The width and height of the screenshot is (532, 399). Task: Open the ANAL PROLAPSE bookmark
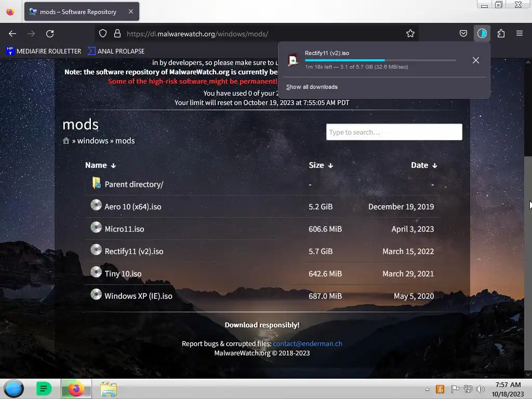tap(116, 51)
